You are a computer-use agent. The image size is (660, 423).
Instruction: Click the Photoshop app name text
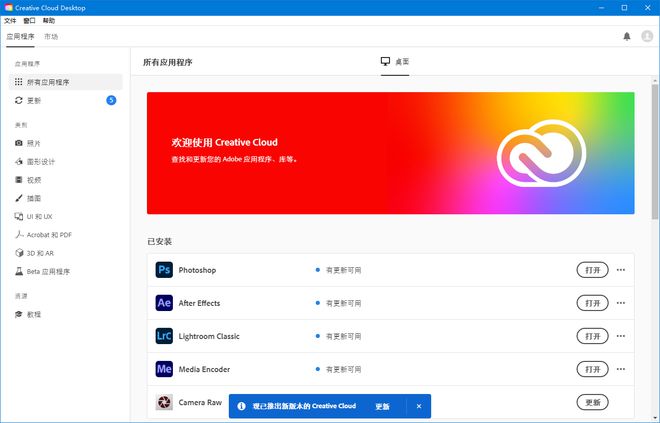[197, 270]
